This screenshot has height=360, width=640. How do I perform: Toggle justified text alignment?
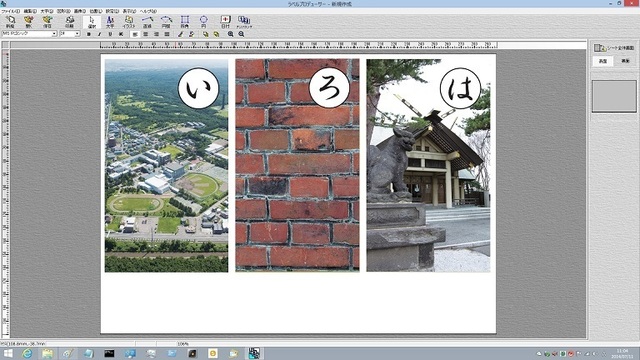pyautogui.click(x=167, y=34)
